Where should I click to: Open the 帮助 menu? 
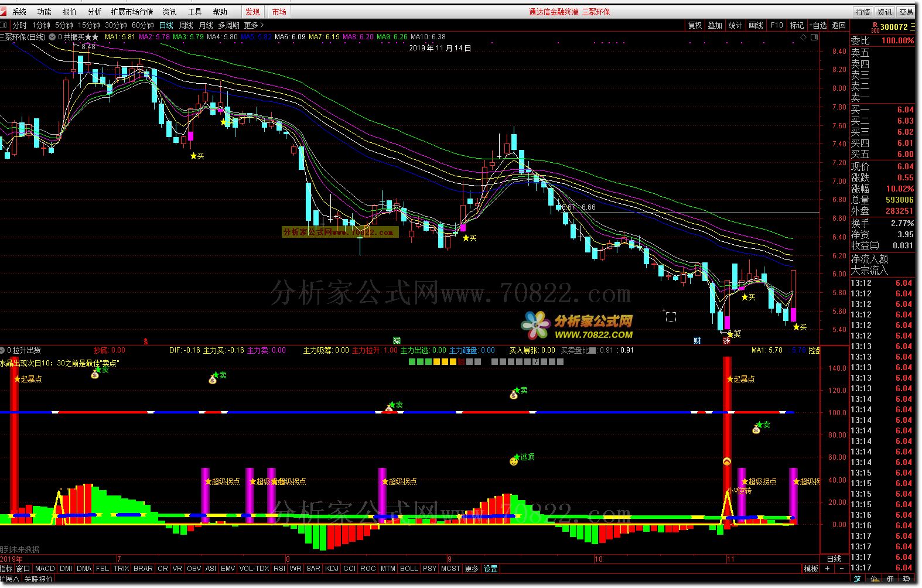[x=220, y=12]
